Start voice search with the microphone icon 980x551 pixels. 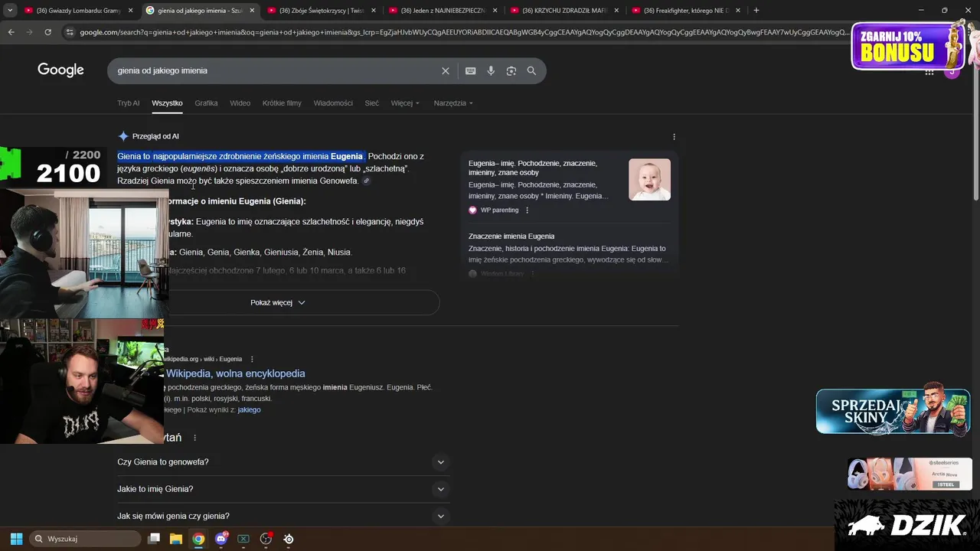tap(491, 70)
